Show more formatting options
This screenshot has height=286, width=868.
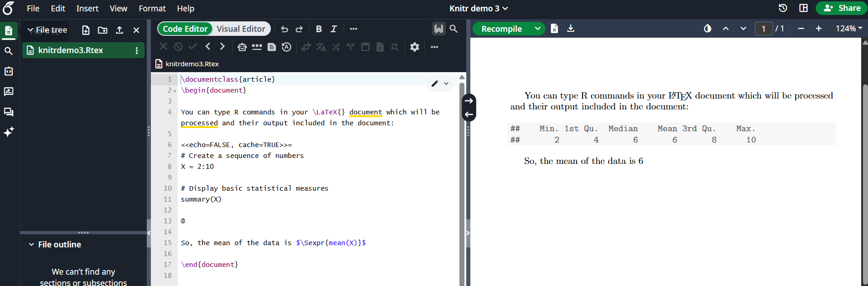point(354,29)
